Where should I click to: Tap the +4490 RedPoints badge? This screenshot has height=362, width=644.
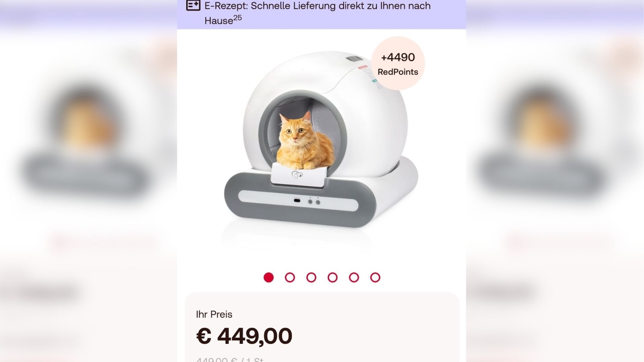398,64
